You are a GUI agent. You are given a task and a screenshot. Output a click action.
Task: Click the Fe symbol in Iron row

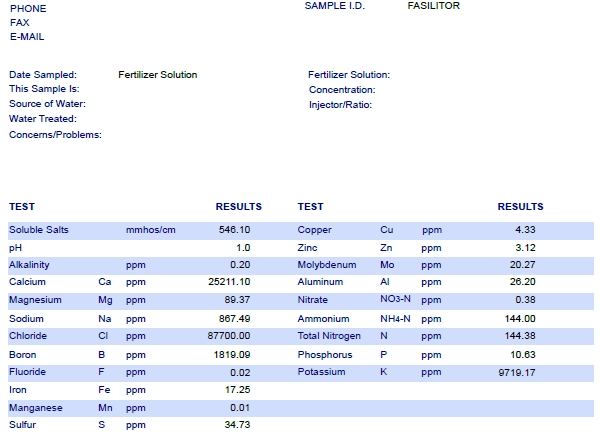click(x=104, y=390)
